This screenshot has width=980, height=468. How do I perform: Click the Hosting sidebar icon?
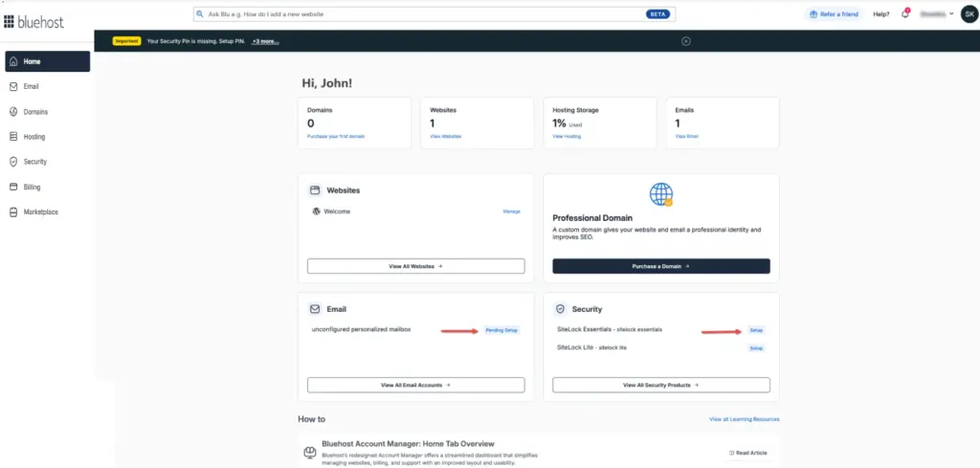pyautogui.click(x=13, y=137)
